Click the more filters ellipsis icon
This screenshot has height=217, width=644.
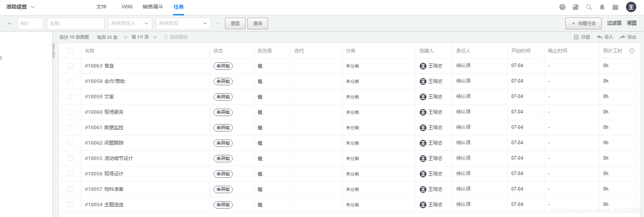218,23
